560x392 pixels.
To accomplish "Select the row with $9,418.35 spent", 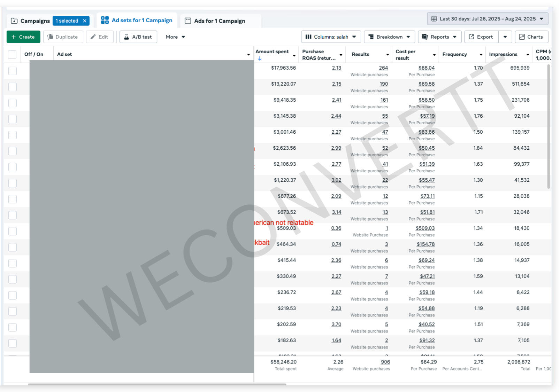I will pos(12,103).
